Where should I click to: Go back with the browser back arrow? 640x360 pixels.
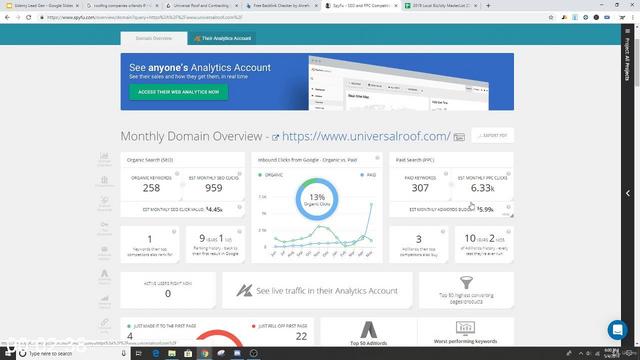coord(7,18)
